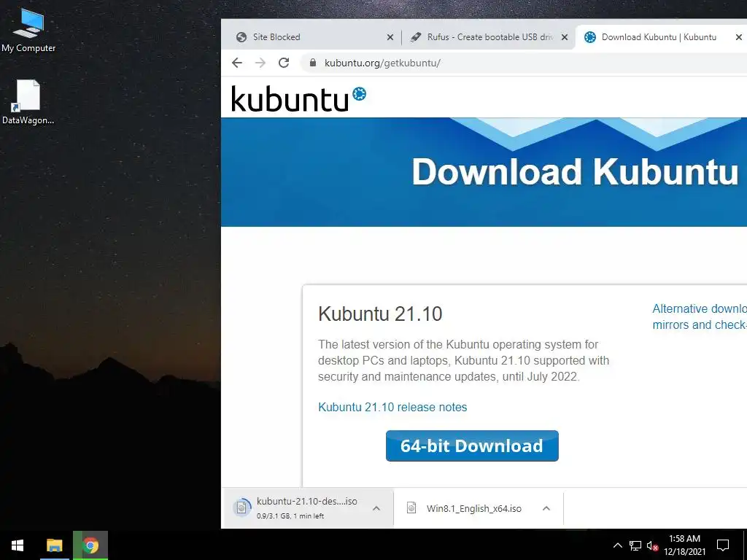Click the kubuntu.org/getkubuntu address bar

pos(524,63)
